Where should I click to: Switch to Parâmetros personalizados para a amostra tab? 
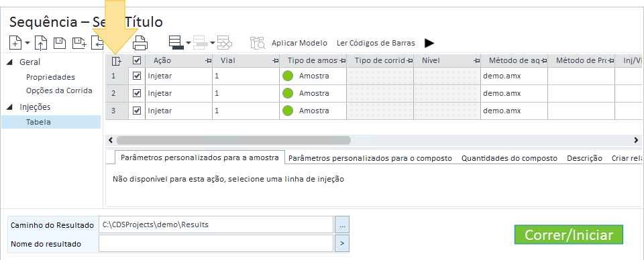200,158
